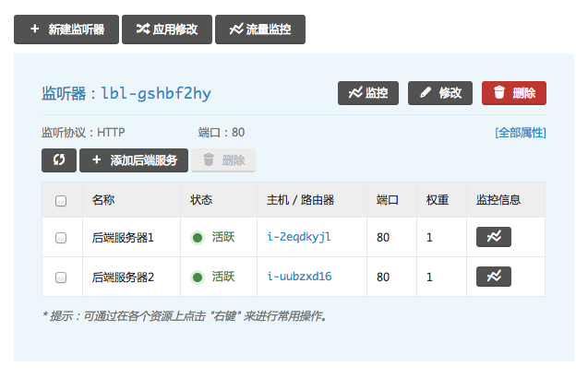Open host link i-2eqdkyjl
This screenshot has width=588, height=378.
coord(299,237)
